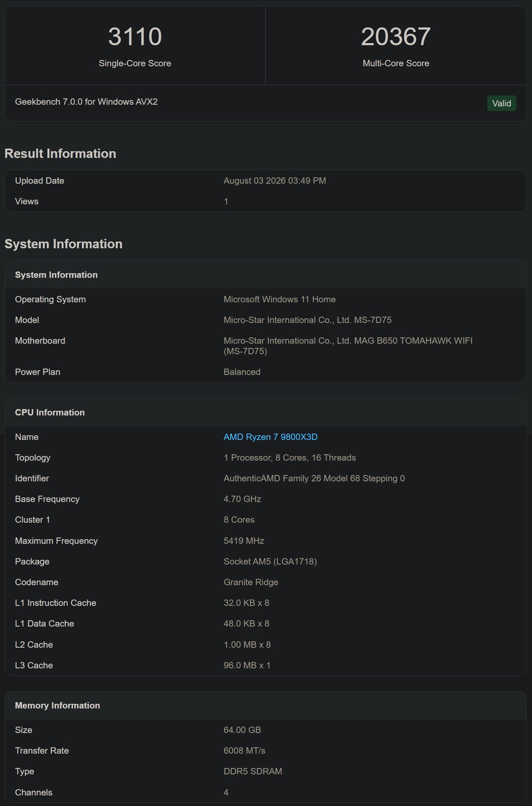Click the Upload Date label
Image resolution: width=532 pixels, height=806 pixels.
[40, 181]
